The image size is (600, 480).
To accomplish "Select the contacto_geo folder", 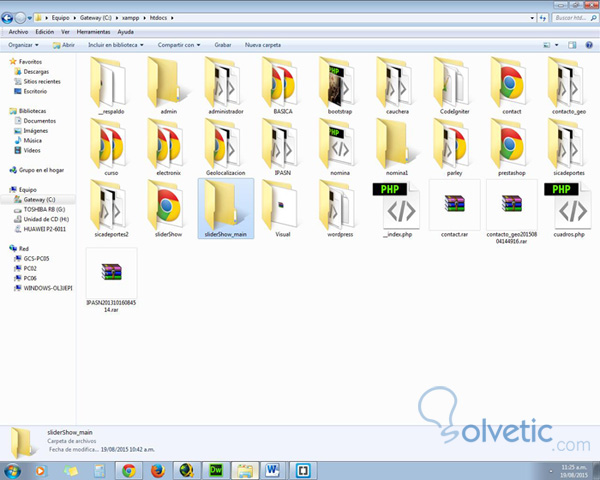I will tap(569, 85).
